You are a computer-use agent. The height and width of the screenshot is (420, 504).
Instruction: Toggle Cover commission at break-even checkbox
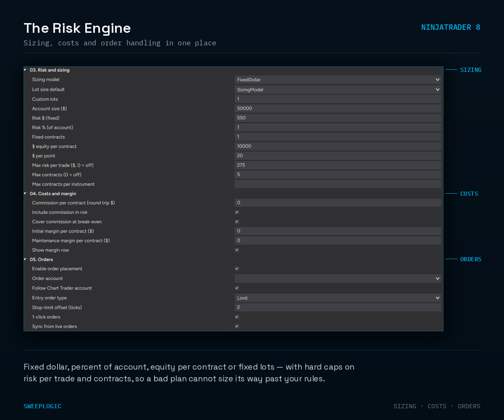point(237,221)
